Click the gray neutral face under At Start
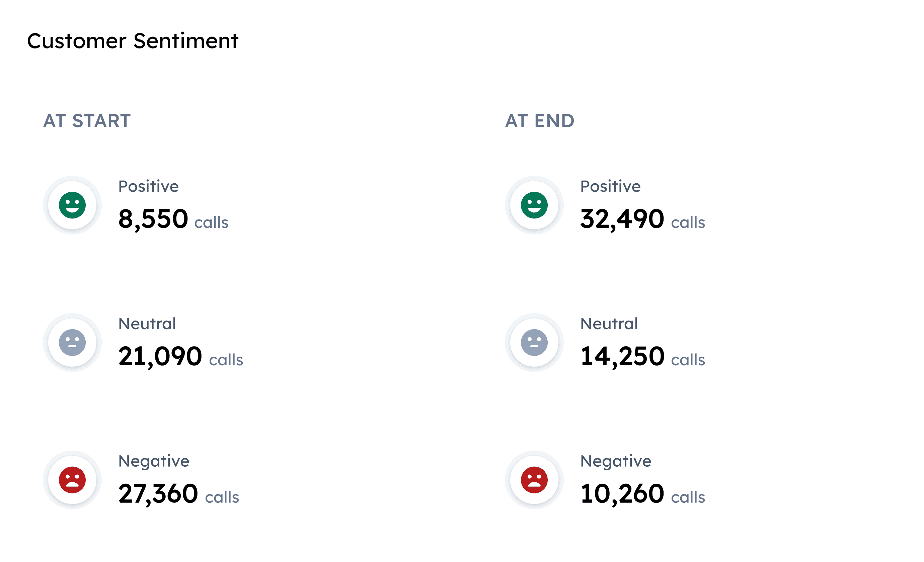The height and width of the screenshot is (562, 924). (x=72, y=343)
